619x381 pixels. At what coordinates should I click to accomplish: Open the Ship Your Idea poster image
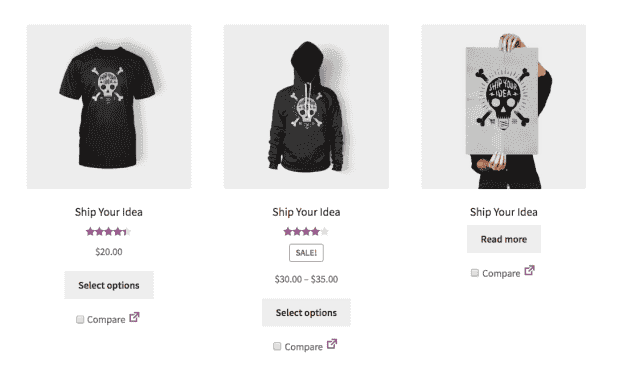pyautogui.click(x=504, y=107)
